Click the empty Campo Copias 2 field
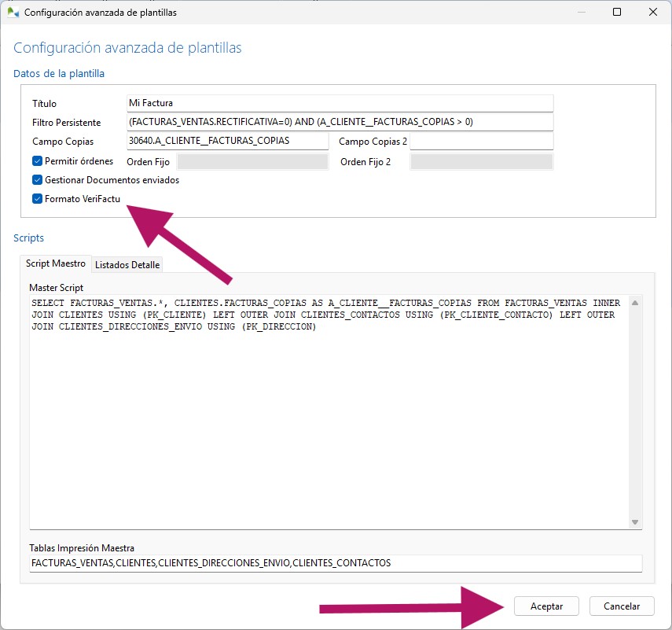672x630 pixels. click(481, 141)
